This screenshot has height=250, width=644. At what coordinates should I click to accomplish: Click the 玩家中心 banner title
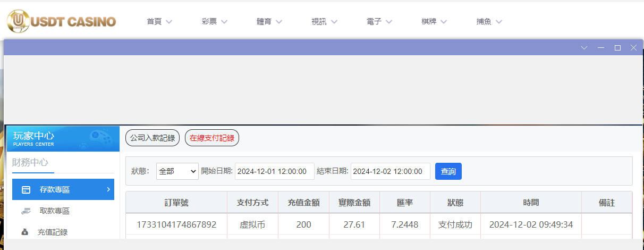click(x=33, y=136)
